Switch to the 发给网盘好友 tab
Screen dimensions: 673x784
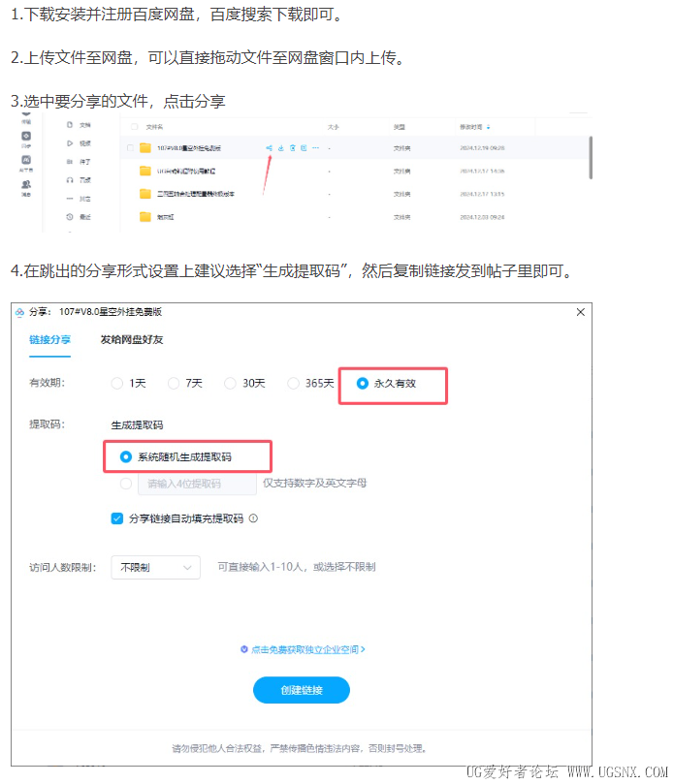coord(132,340)
